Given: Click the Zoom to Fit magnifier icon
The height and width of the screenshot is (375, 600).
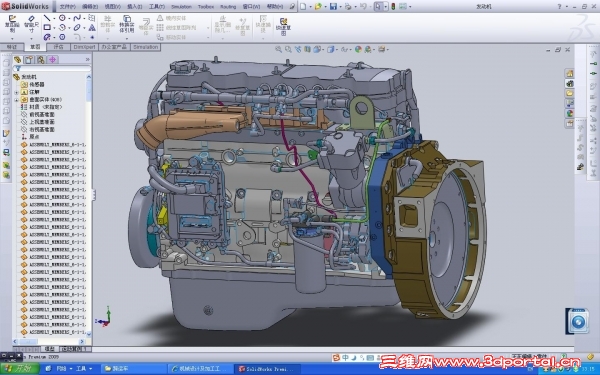Looking at the screenshot, I should coord(279,49).
